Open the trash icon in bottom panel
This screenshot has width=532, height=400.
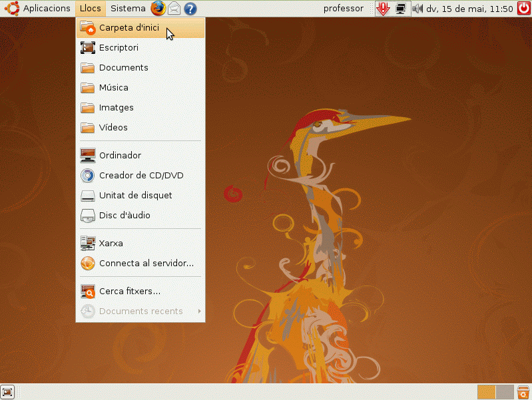tap(523, 391)
